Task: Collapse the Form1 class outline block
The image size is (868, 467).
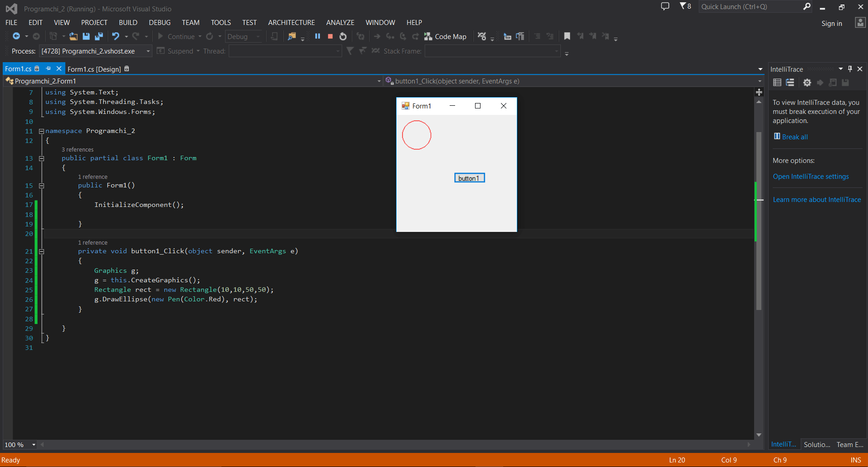Action: tap(41, 158)
